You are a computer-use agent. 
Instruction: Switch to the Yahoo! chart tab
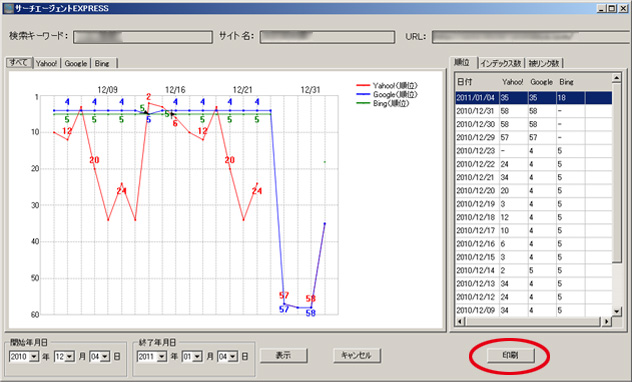click(x=47, y=63)
